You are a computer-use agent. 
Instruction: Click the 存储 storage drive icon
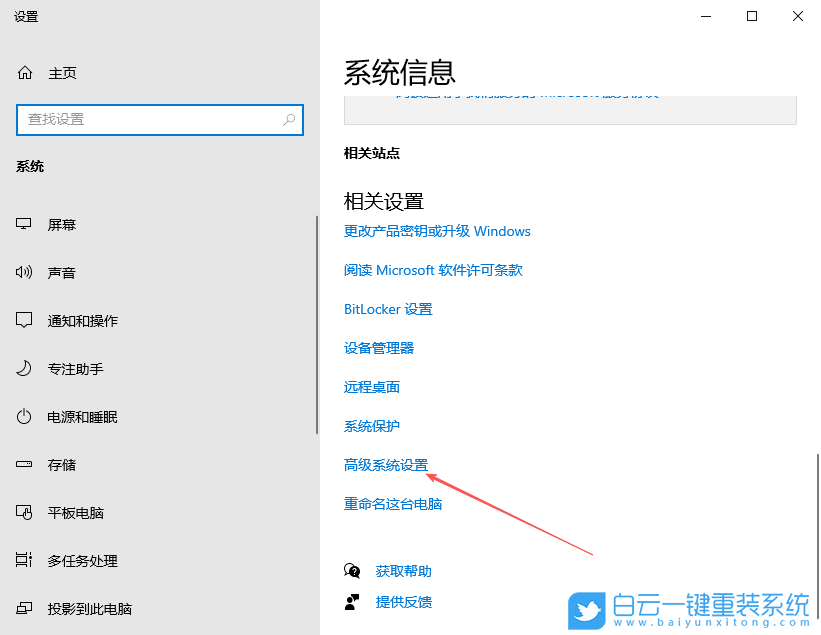point(23,464)
